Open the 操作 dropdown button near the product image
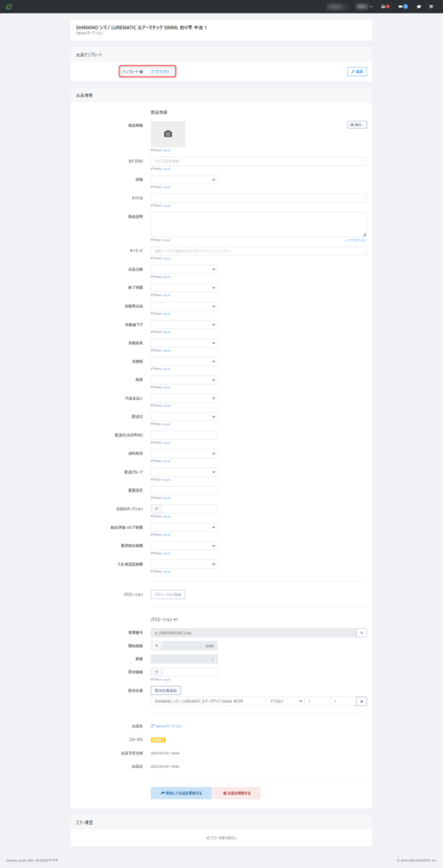The image size is (443, 868). [x=357, y=125]
